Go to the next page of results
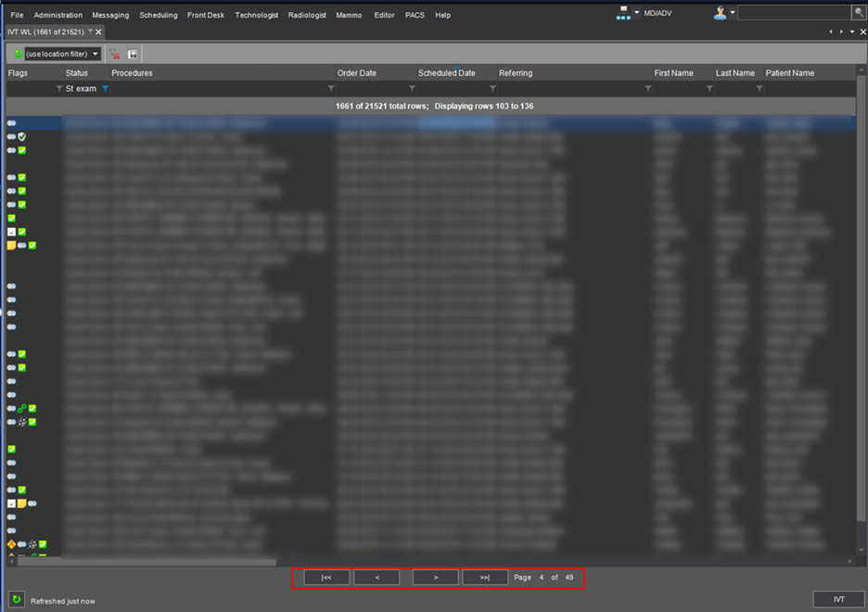This screenshot has width=868, height=612. [x=435, y=577]
